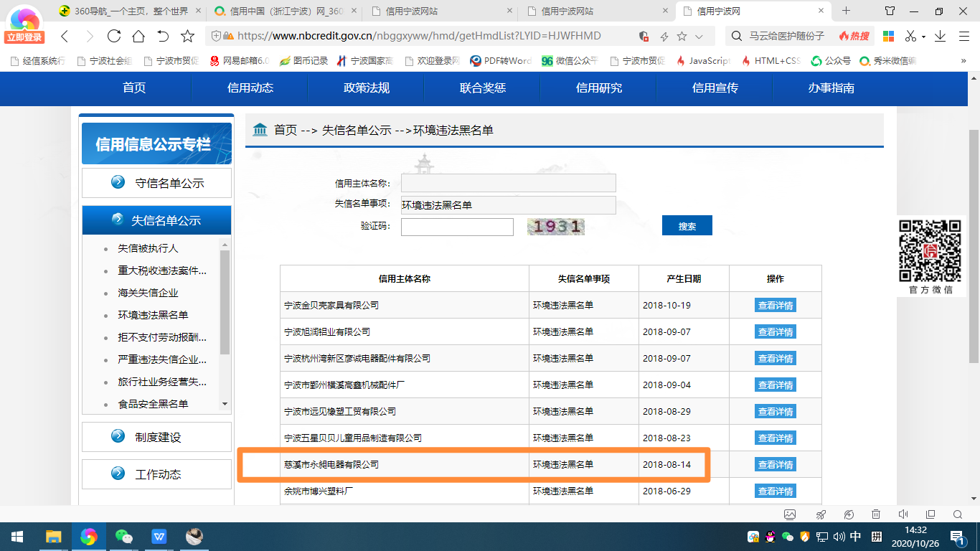View details for 宁波金贝壳家具有限公司
The image size is (980, 551).
point(776,305)
